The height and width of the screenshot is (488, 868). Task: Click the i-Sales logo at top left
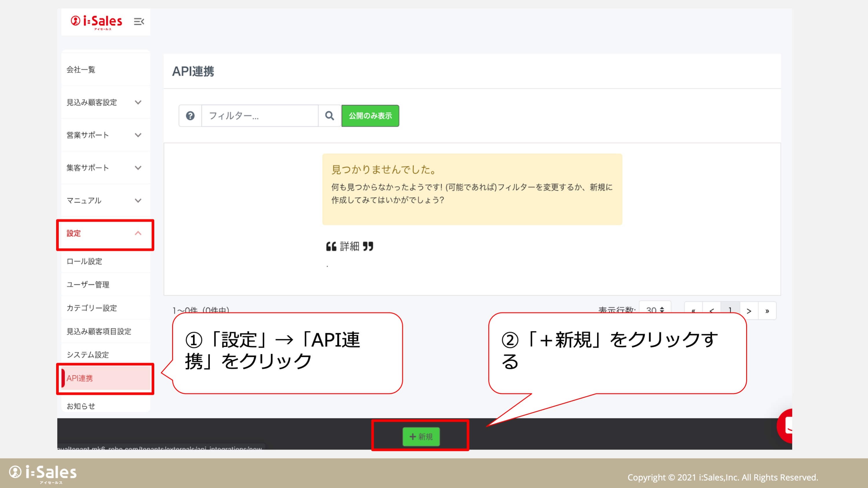[96, 22]
